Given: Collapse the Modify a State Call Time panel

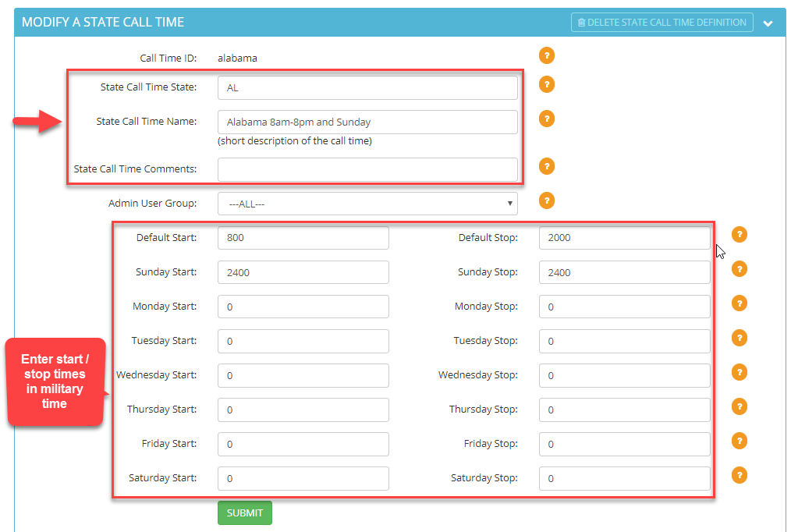Looking at the screenshot, I should tap(768, 23).
